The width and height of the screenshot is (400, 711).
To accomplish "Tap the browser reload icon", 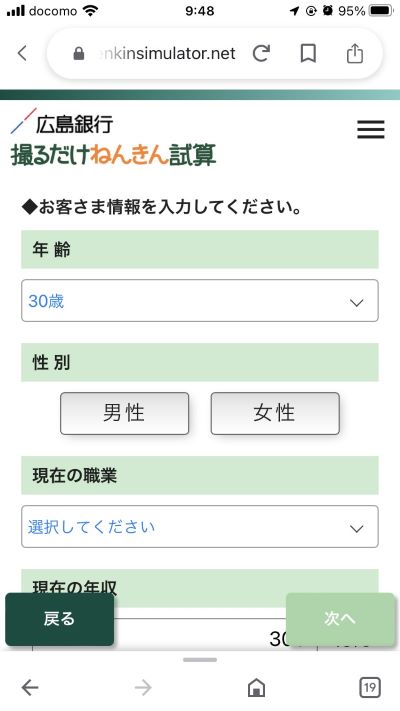I will tap(261, 54).
